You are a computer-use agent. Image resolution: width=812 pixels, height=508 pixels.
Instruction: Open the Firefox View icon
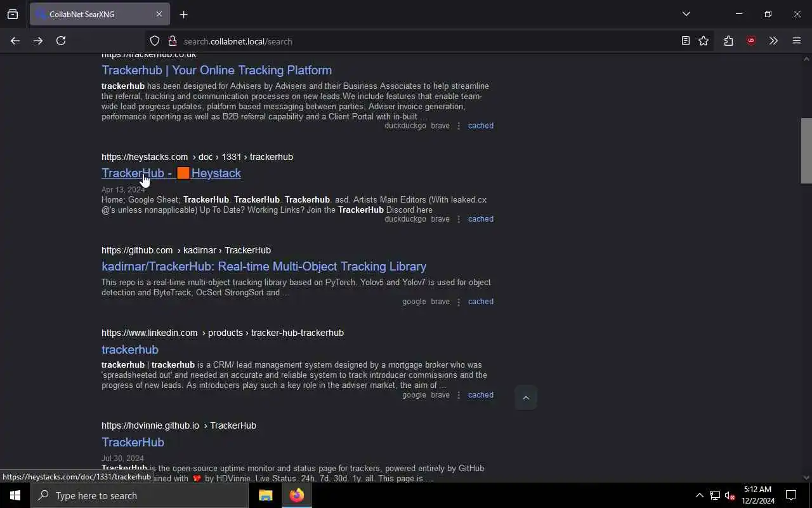pos(13,14)
